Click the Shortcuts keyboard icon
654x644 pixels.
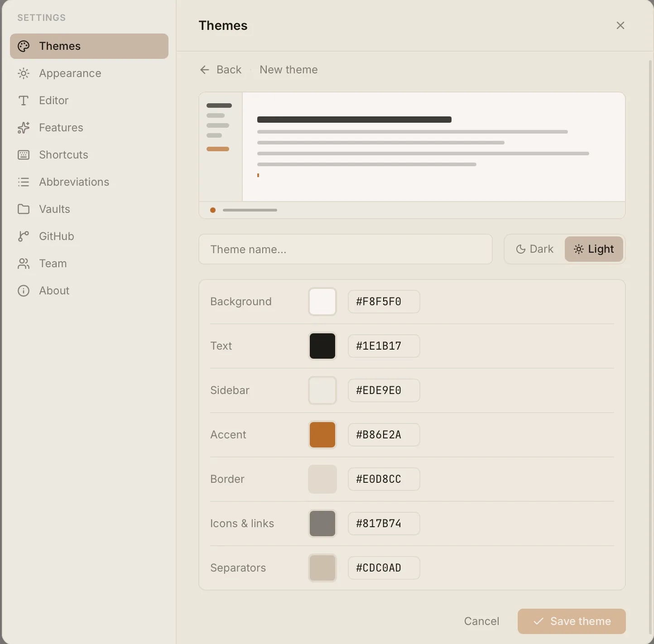point(24,155)
